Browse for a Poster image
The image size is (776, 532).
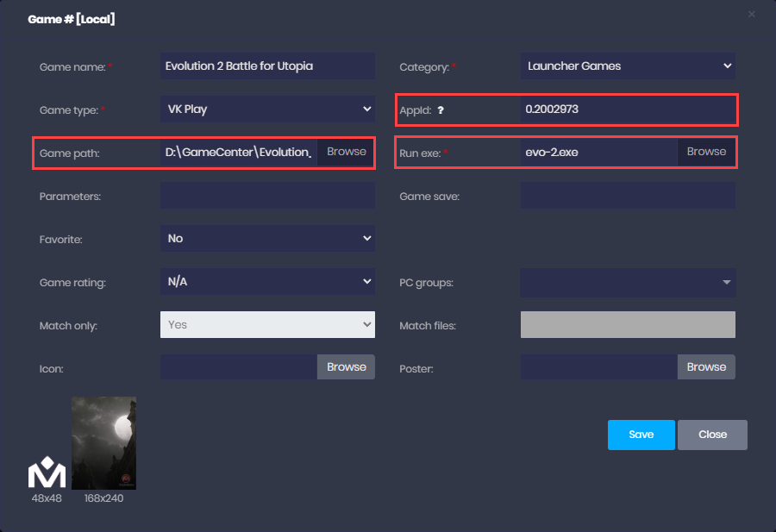click(x=706, y=367)
